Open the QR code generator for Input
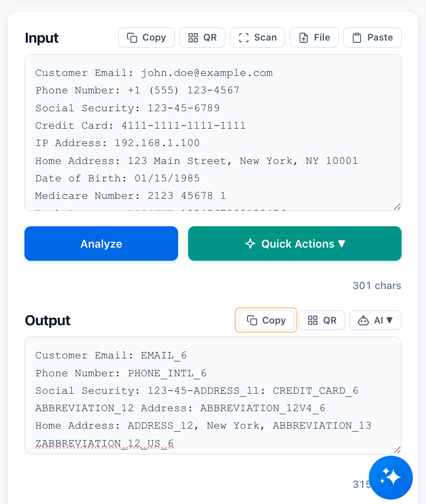426x504 pixels. pyautogui.click(x=194, y=37)
